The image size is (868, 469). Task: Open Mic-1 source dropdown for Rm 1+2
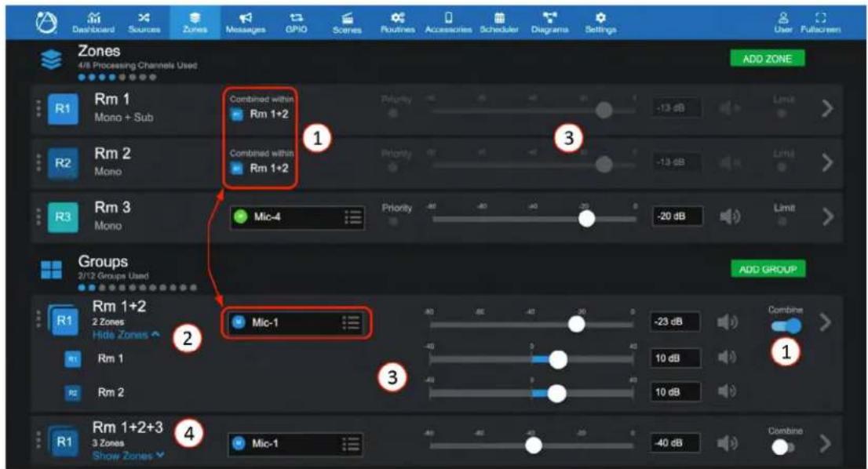pos(296,322)
